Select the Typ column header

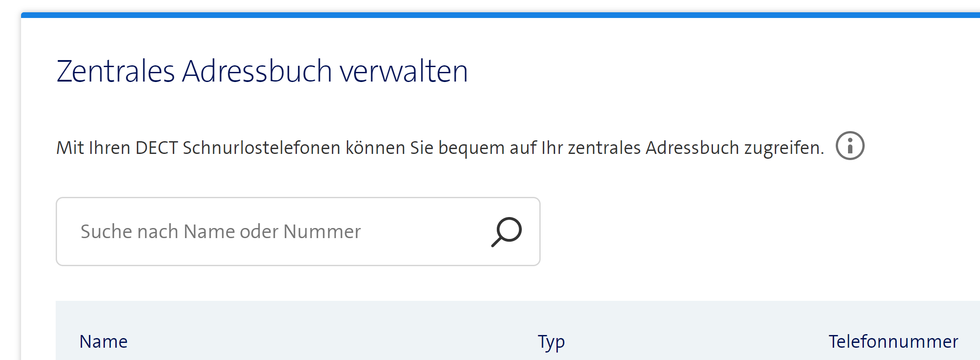(552, 341)
